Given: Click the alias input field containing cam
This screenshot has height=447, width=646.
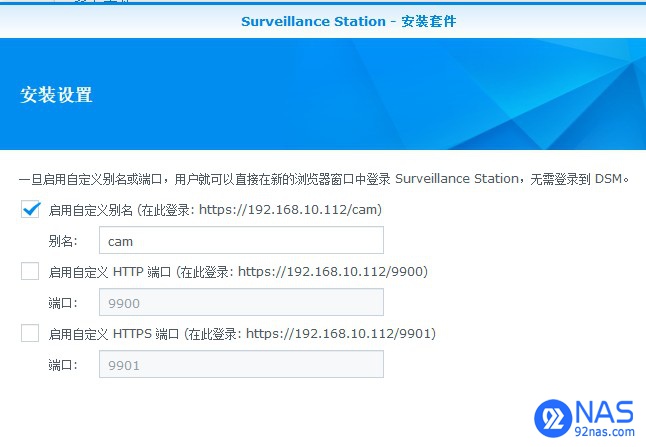Looking at the screenshot, I should tap(241, 241).
